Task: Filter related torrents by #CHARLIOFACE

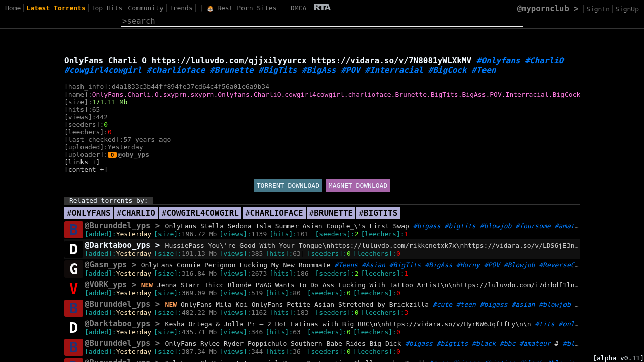Action: pyautogui.click(x=274, y=213)
